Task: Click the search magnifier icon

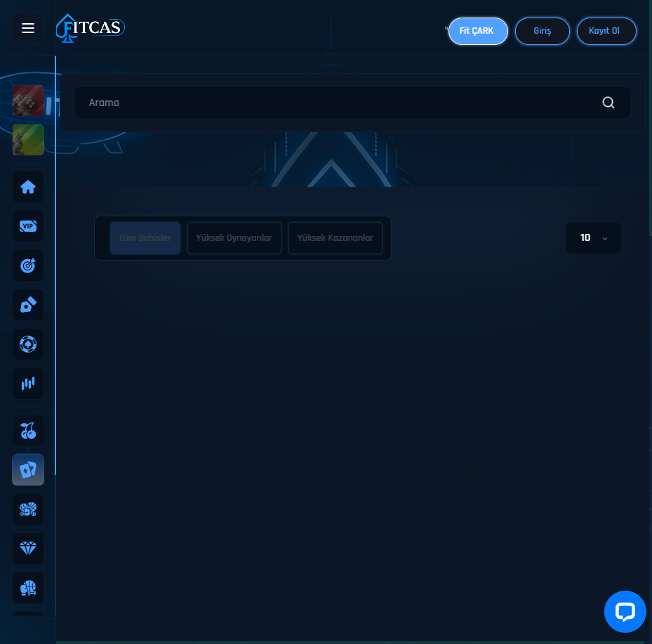Action: 608,103
